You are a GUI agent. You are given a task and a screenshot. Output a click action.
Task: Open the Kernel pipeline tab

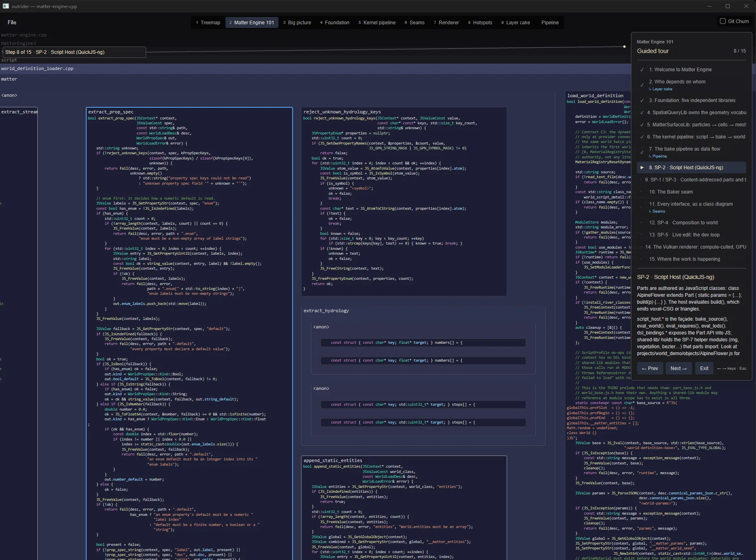(x=377, y=23)
